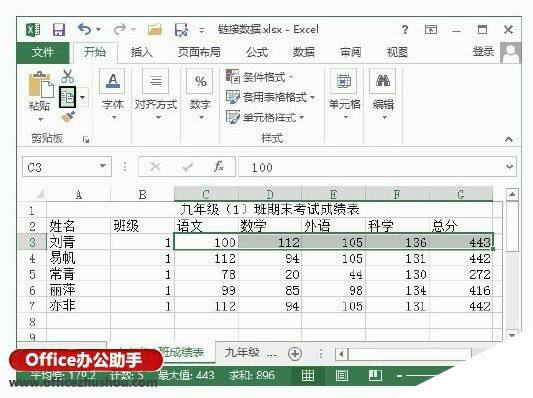Collapse the ribbon with caret arrow
The width and height of the screenshot is (533, 398).
[509, 139]
